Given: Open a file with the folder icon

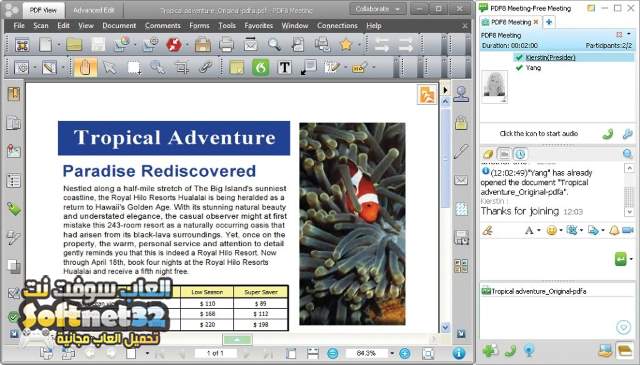Looking at the screenshot, I should point(74,45).
